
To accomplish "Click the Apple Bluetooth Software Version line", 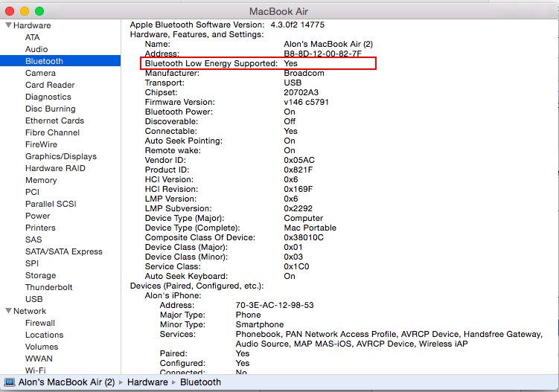I will [x=227, y=25].
